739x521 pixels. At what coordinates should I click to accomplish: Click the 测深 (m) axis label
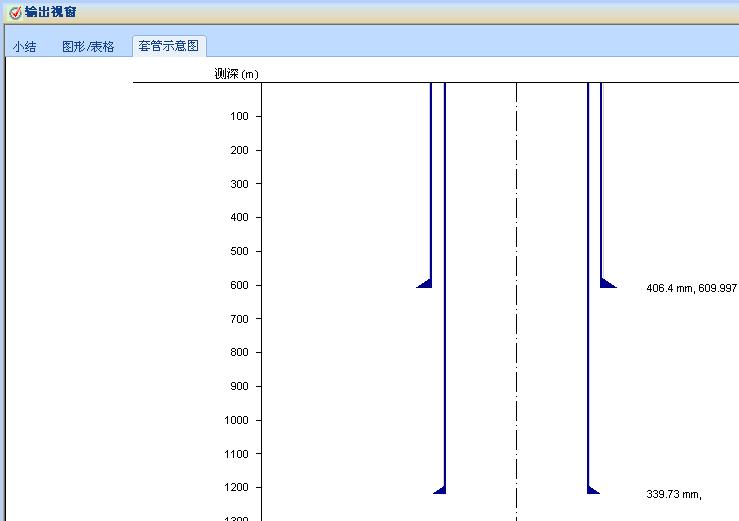point(236,74)
